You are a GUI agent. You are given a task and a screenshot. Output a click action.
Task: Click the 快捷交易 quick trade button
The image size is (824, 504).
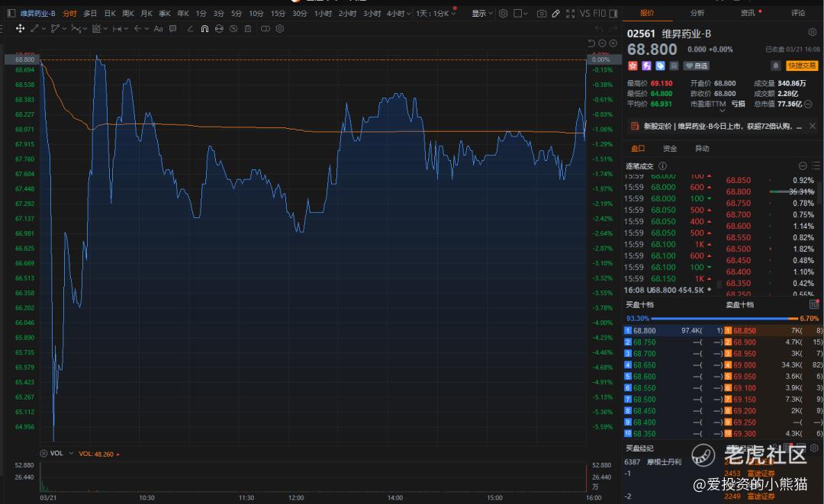(x=802, y=66)
